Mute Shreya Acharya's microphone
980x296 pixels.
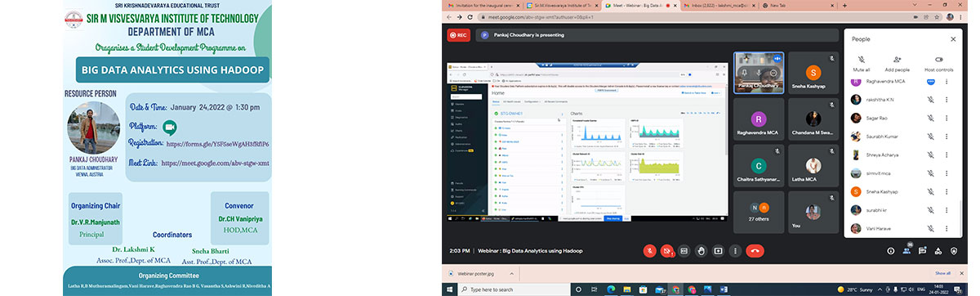point(931,155)
